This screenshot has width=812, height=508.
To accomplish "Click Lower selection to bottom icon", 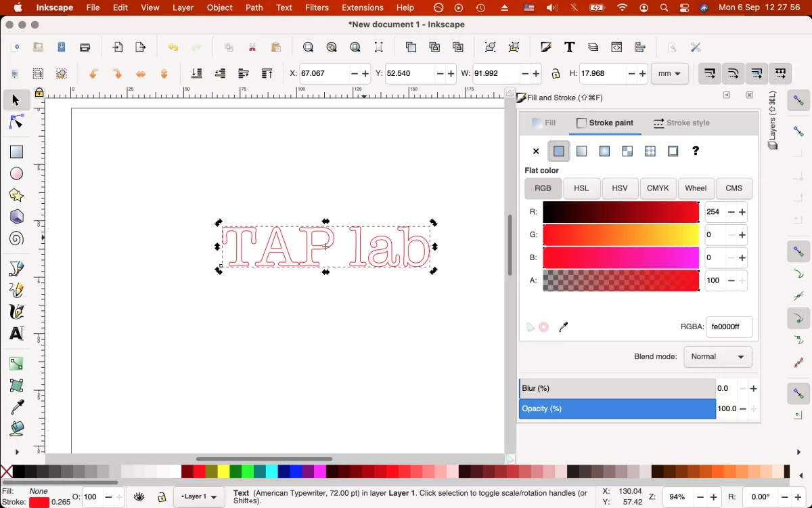I will click(197, 73).
